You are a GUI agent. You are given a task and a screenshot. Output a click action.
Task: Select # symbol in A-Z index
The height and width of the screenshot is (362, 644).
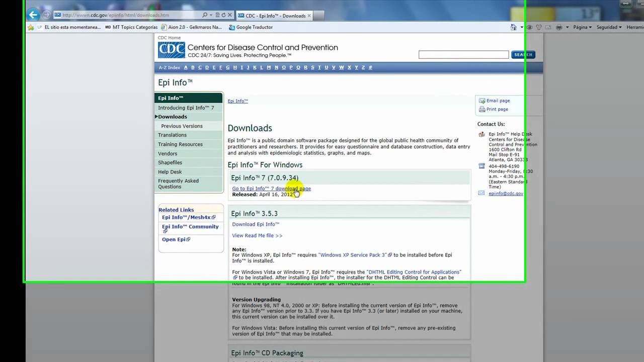click(x=370, y=67)
